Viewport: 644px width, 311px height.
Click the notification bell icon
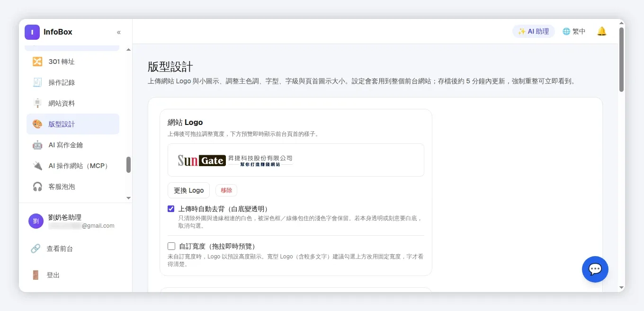click(x=602, y=31)
